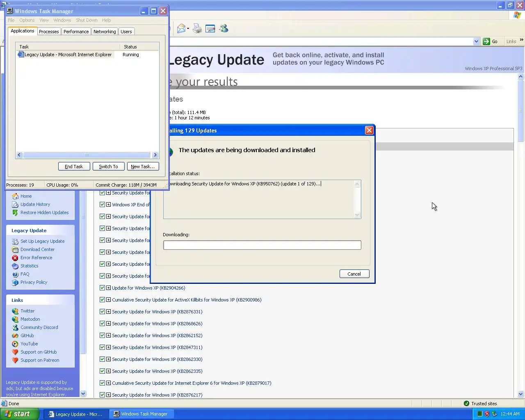525x420 pixels.
Task: Uncheck the checkbox for Security Update KB2862330
Action: pyautogui.click(x=103, y=359)
